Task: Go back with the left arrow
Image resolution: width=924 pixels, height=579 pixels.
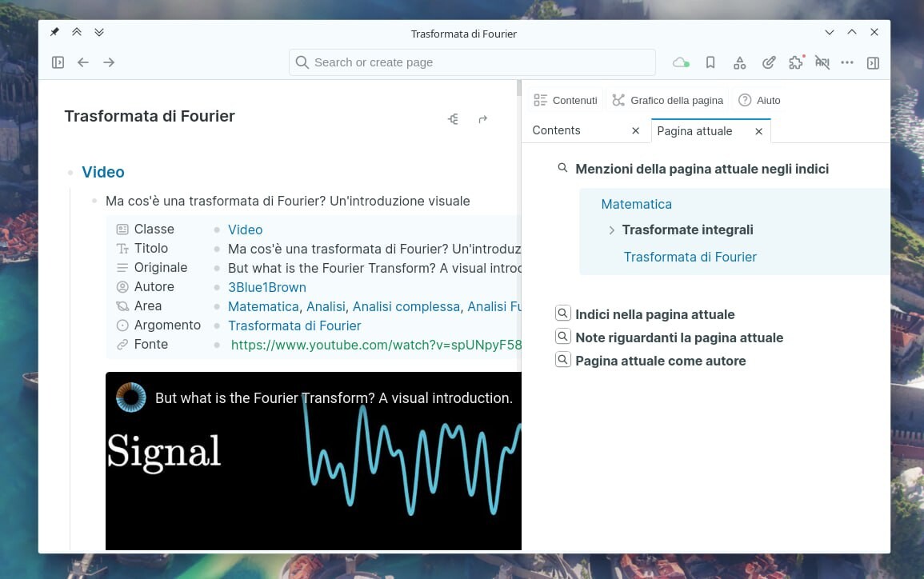Action: coord(83,62)
